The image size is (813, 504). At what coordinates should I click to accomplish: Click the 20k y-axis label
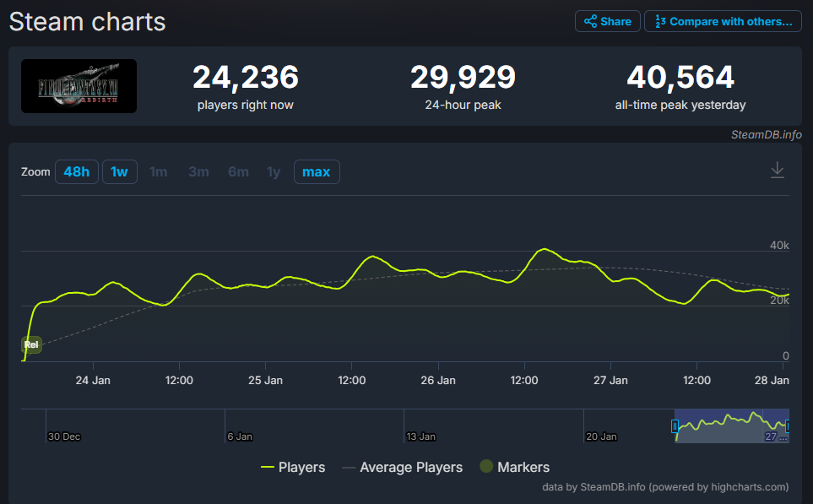779,301
